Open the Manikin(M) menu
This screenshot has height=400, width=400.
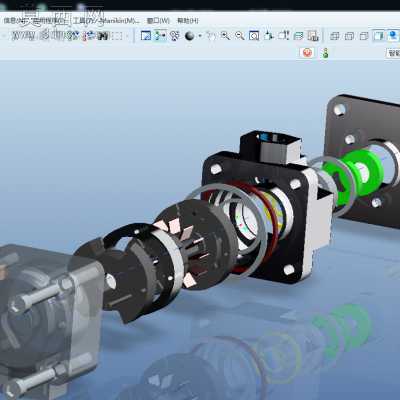point(120,21)
